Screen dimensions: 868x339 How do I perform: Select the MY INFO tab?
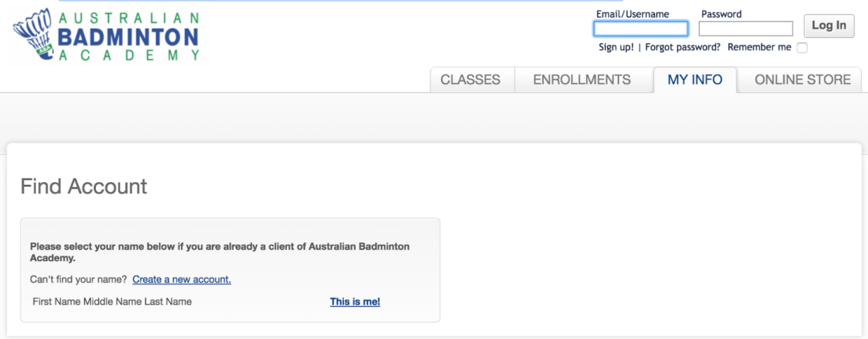pyautogui.click(x=695, y=80)
